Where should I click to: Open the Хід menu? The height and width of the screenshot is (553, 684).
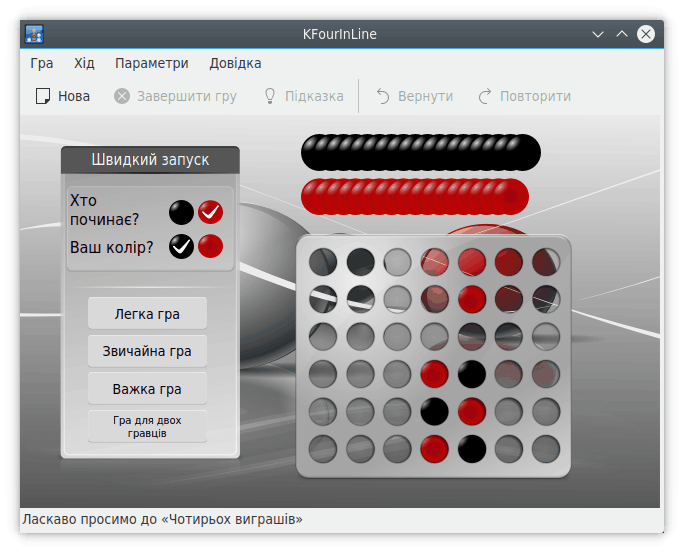84,63
